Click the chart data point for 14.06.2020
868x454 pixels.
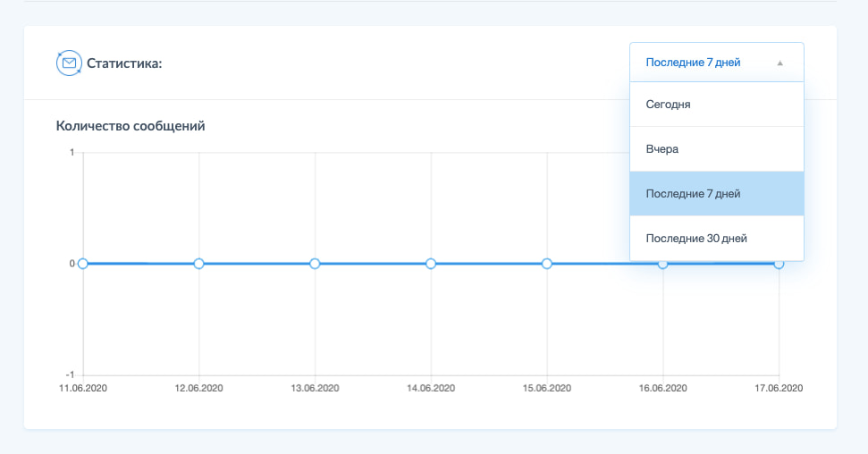(x=431, y=264)
